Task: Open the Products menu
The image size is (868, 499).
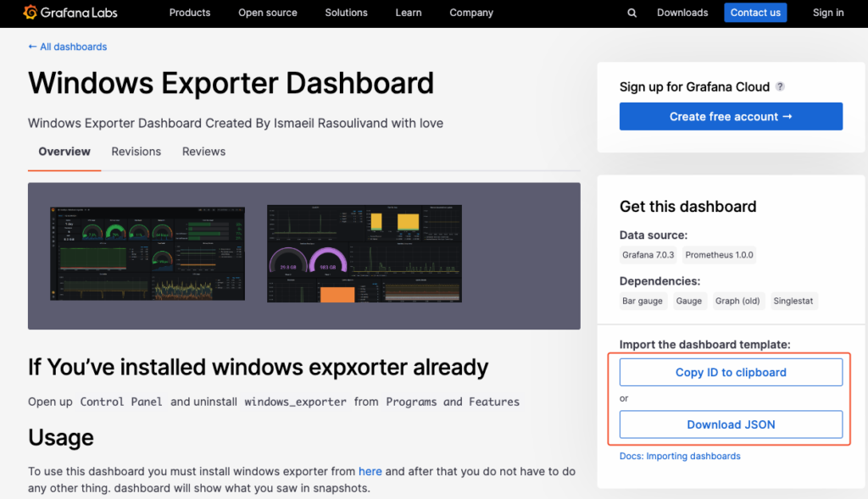Action: point(190,13)
